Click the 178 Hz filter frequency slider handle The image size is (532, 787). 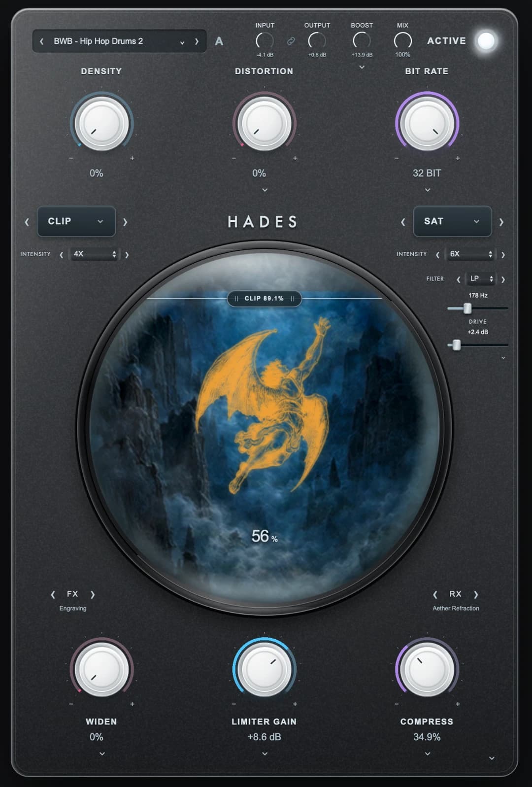tap(467, 308)
